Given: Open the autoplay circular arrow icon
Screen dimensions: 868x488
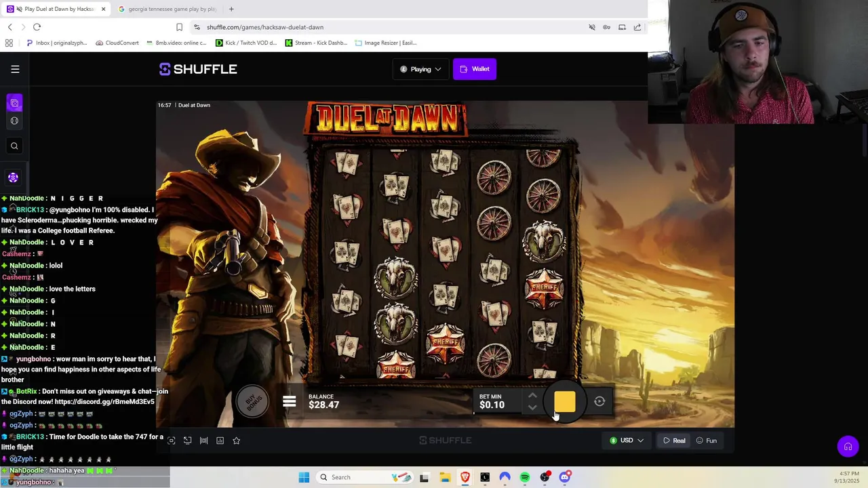Looking at the screenshot, I should click(599, 402).
